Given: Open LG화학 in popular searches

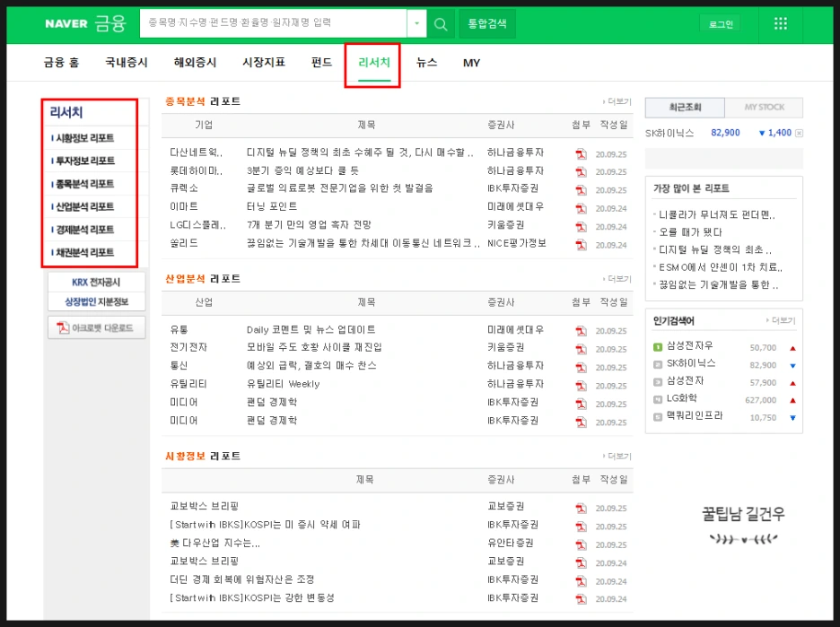Looking at the screenshot, I should [681, 398].
